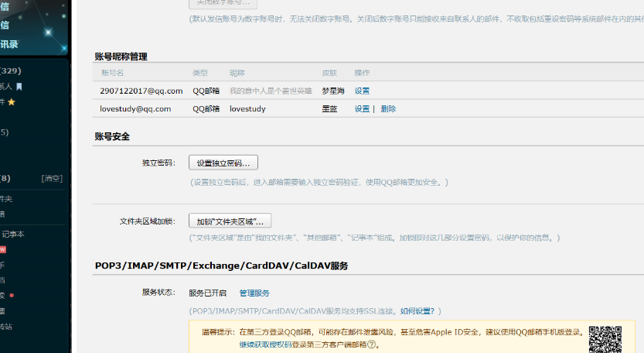This screenshot has height=353, width=644.
Task: Click the star icon in the sidebar
Action: click(12, 101)
